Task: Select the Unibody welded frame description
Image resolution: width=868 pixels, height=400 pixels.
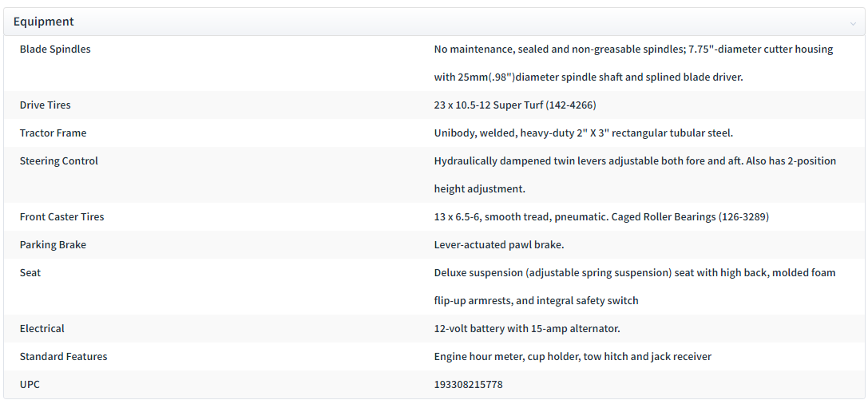Action: pos(584,133)
